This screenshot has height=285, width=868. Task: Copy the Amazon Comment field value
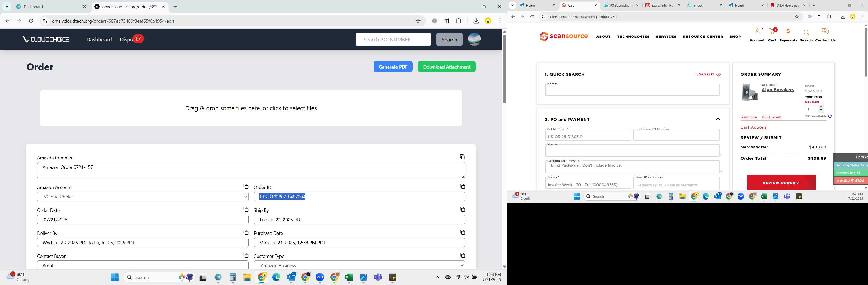pyautogui.click(x=462, y=157)
